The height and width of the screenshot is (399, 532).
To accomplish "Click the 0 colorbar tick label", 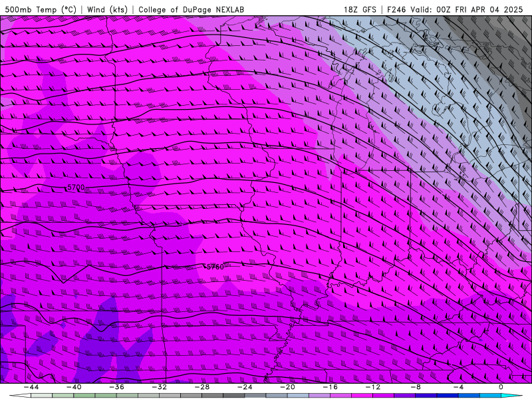I will (501, 387).
